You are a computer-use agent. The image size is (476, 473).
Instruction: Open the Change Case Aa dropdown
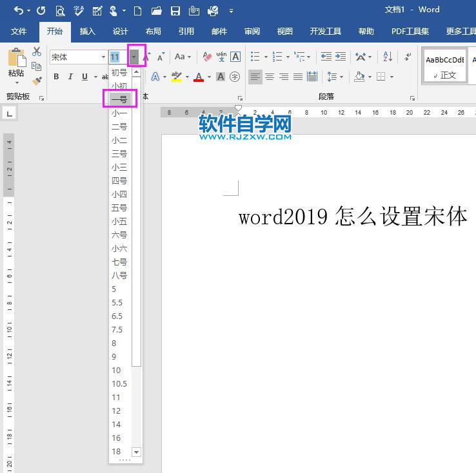[x=183, y=57]
